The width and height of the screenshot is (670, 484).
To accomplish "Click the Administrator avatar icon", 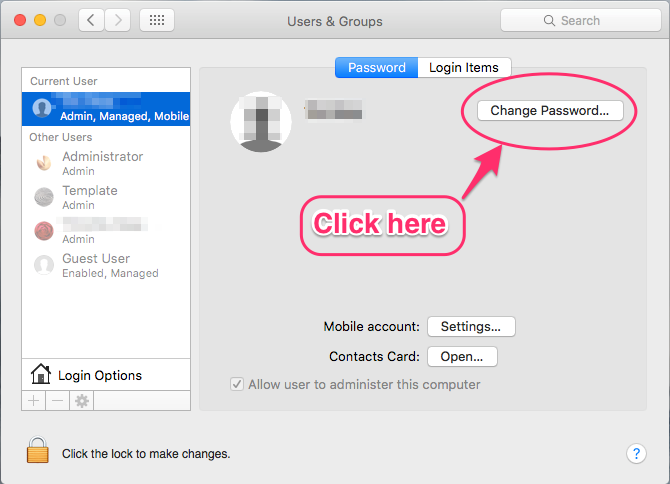I will (44, 163).
